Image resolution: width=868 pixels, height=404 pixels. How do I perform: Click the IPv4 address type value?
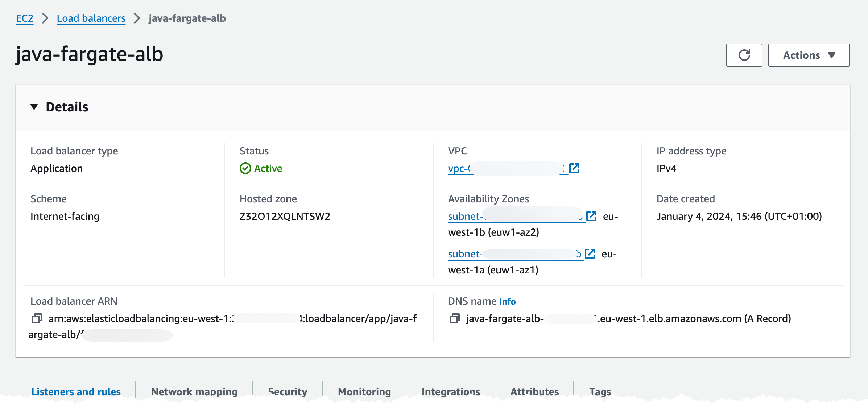pyautogui.click(x=666, y=169)
